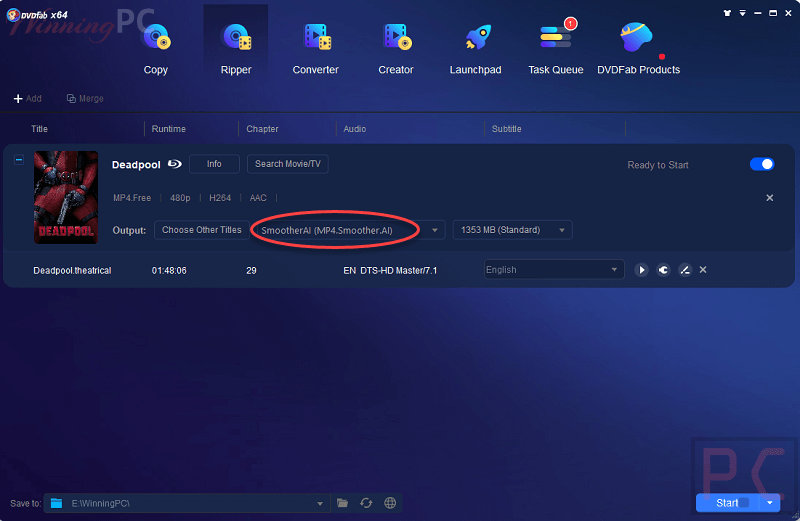Click the DVDFab logo icon
This screenshot has height=521, width=800.
coord(13,15)
